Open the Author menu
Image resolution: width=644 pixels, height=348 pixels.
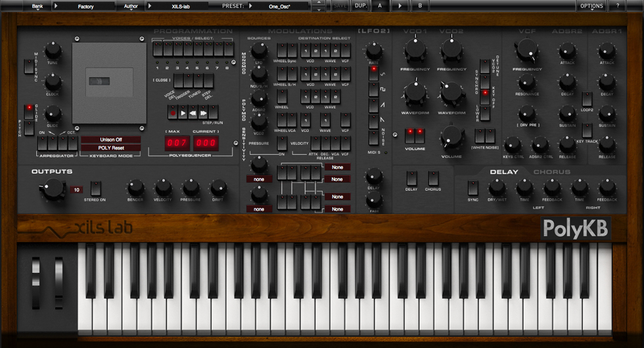pos(131,6)
